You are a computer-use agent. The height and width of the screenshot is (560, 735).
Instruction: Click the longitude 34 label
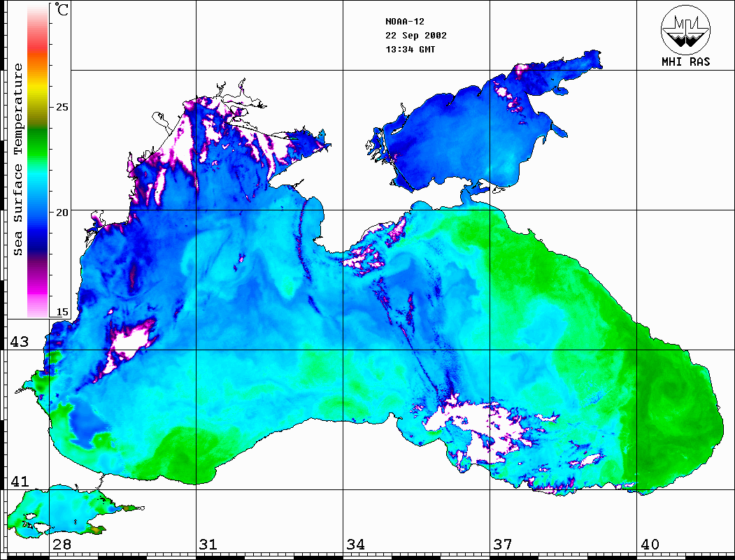[355, 545]
